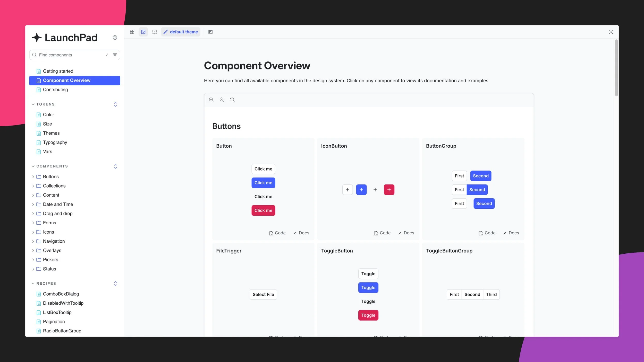Open the default theme editor
Image resolution: width=644 pixels, height=362 pixels.
point(181,32)
